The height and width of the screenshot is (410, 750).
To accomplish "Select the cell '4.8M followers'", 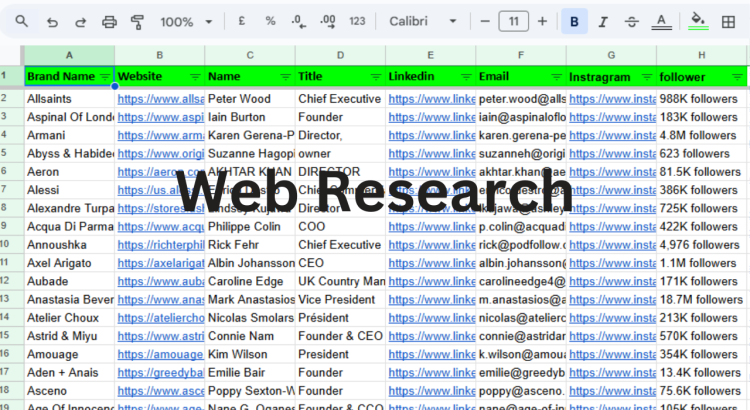I will pos(701,135).
